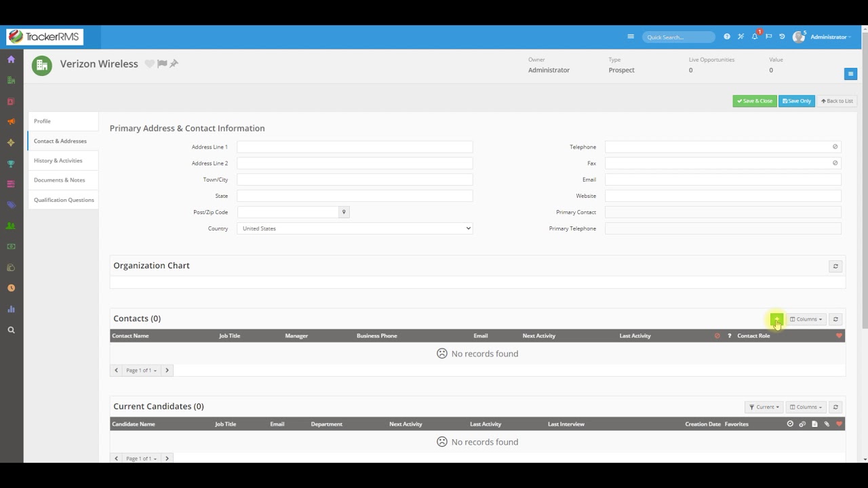Refresh the Contacts list
The width and height of the screenshot is (868, 488).
(835, 319)
